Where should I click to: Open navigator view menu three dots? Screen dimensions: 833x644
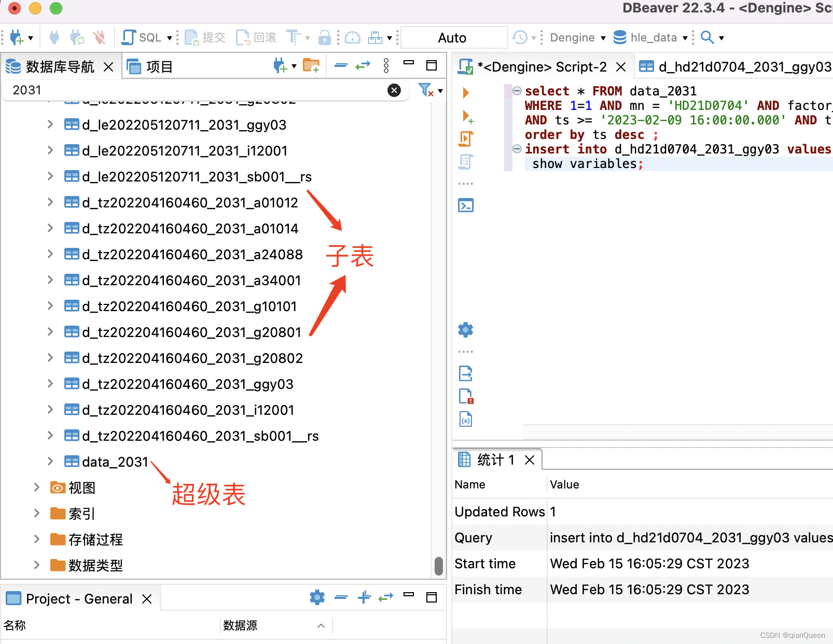tap(386, 65)
